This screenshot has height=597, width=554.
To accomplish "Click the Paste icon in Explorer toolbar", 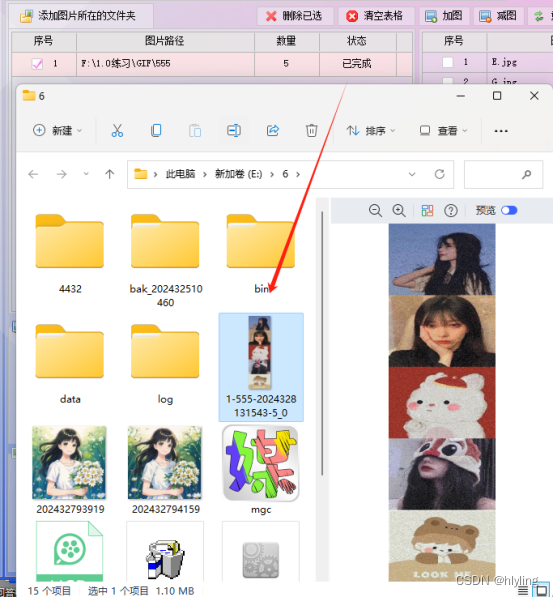I will 195,131.
